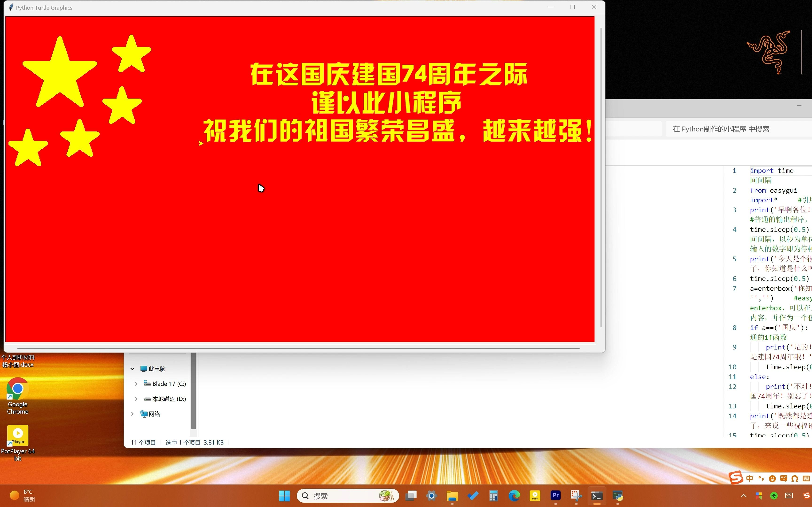The width and height of the screenshot is (812, 507).
Task: Expand the Blade 17 (C:) drive
Action: (x=136, y=384)
